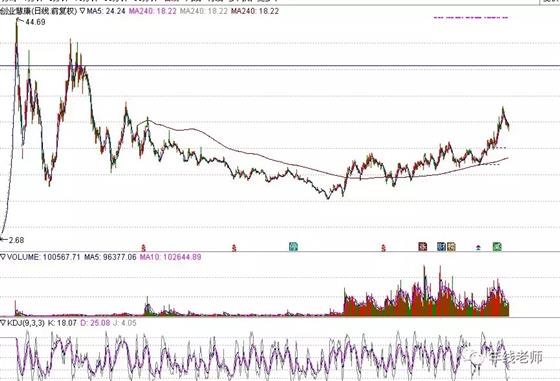Screen dimensions: 560x381
Task: Select the D: 25.08 value
Action: 95,323
